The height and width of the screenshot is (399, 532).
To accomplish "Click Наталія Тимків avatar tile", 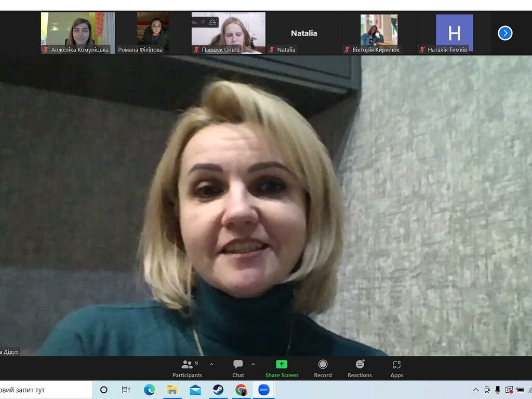I will point(454,32).
